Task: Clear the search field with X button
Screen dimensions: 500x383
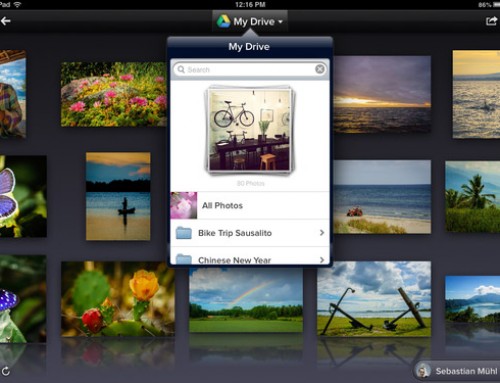Action: [x=320, y=69]
